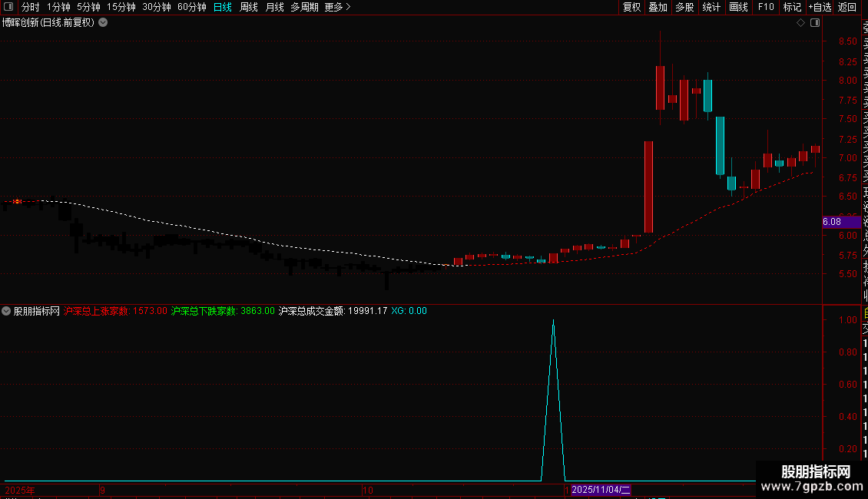The image size is (868, 499).
Task: Click the 沪深总上涨家数 value label
Action: [115, 311]
